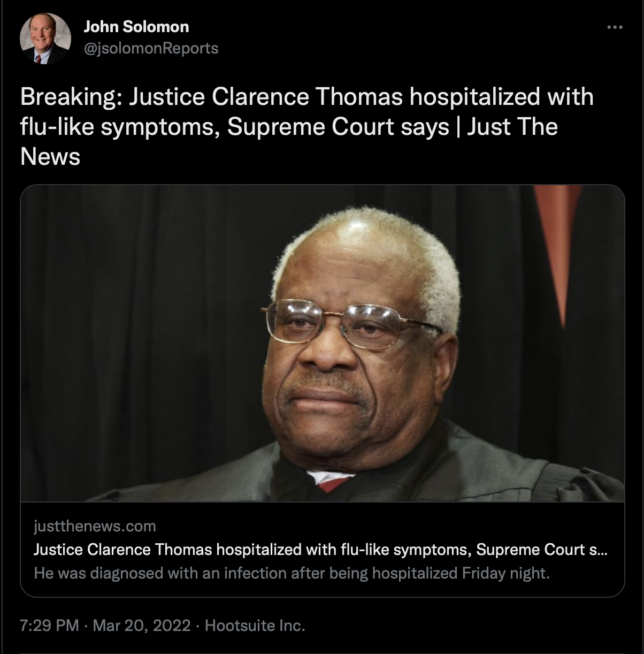Screen dimensions: 644x654
Task: Open the three-dot more options menu
Action: [615, 27]
